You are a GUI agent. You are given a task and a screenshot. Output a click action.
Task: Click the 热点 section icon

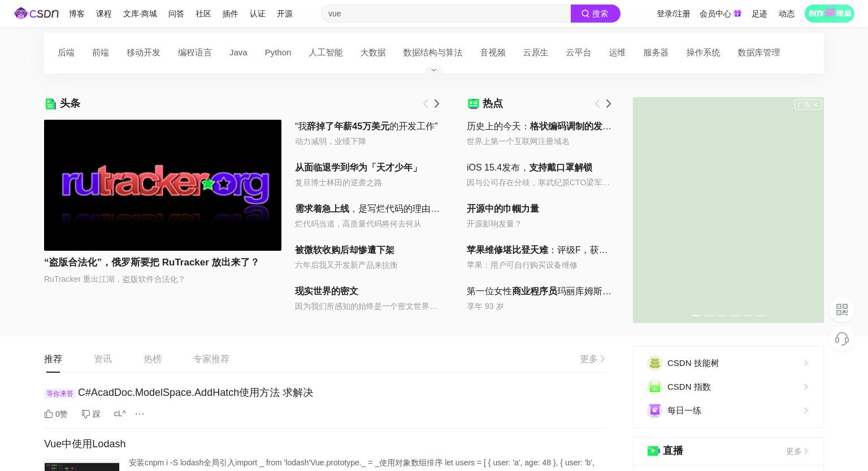(x=474, y=103)
